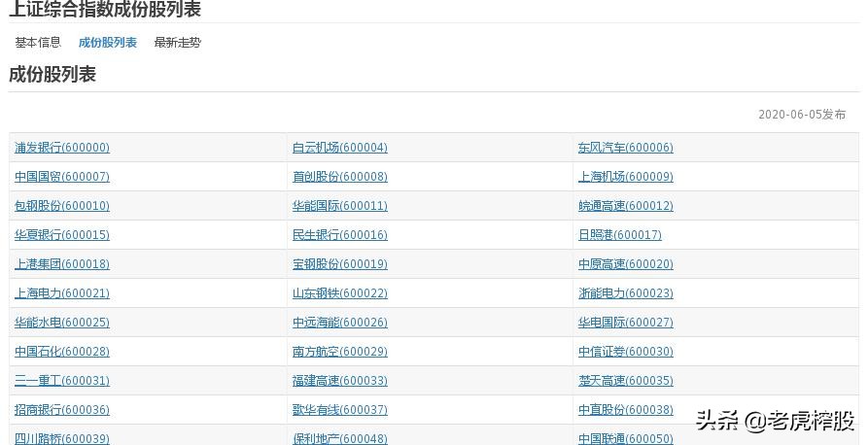Open 中国石化(600028) link
The height and width of the screenshot is (445, 868).
pos(62,352)
